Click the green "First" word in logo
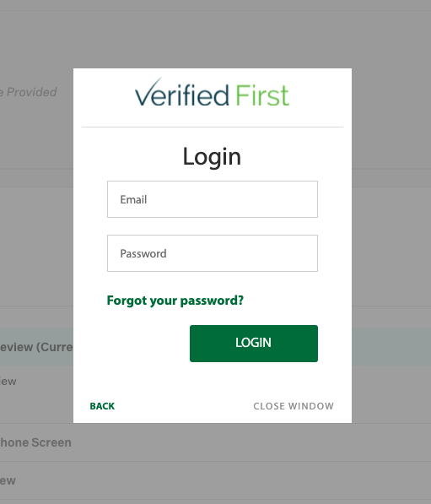Image resolution: width=431 pixels, height=504 pixels. (262, 95)
